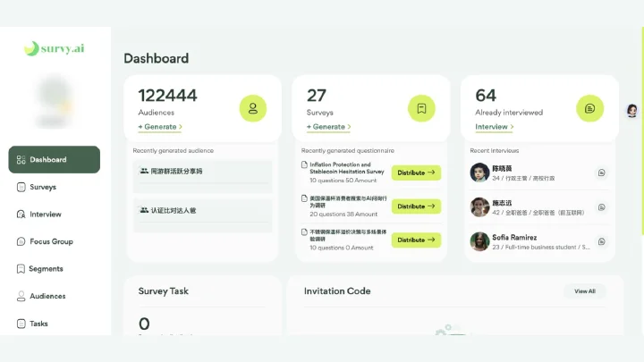Click the survy.ai logo
This screenshot has height=362, width=644.
click(x=55, y=48)
